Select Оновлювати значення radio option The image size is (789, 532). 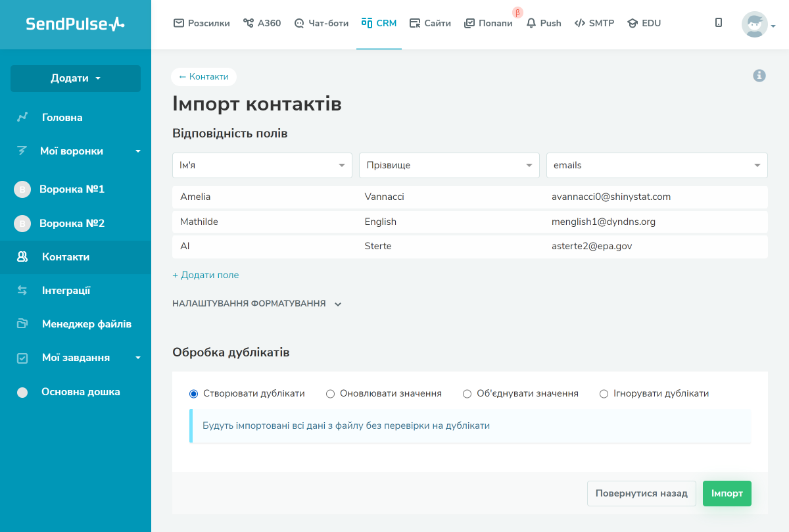point(331,394)
